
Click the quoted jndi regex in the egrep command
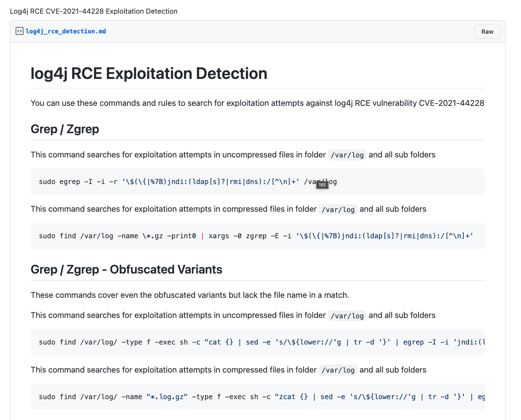pos(211,182)
